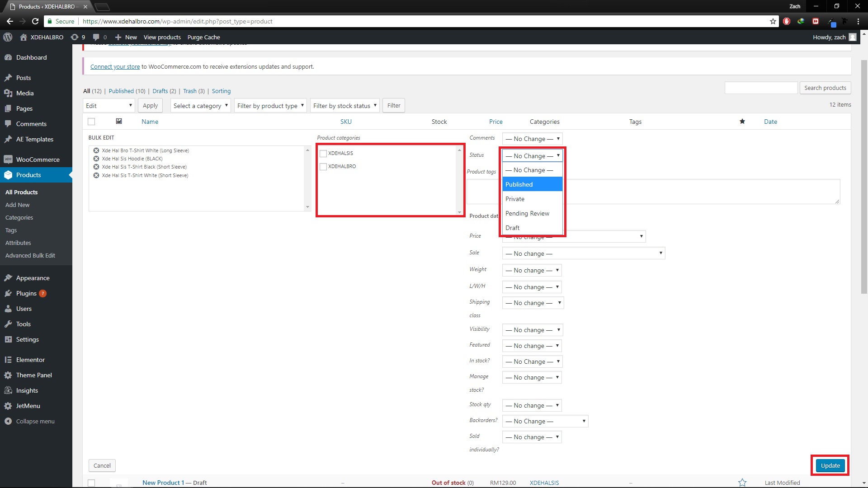Open the Weight No change dropdown
Viewport: 868px width, 488px height.
[532, 270]
